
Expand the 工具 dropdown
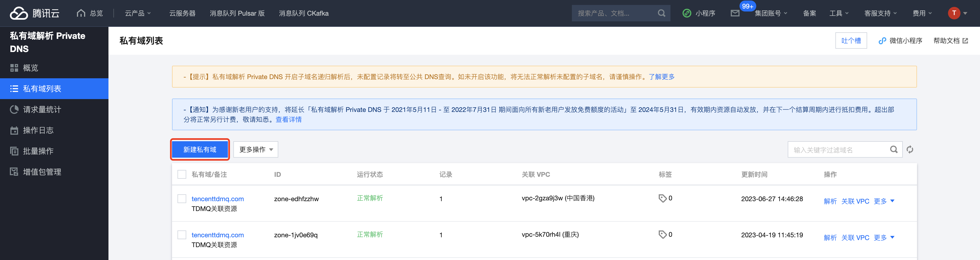[839, 13]
